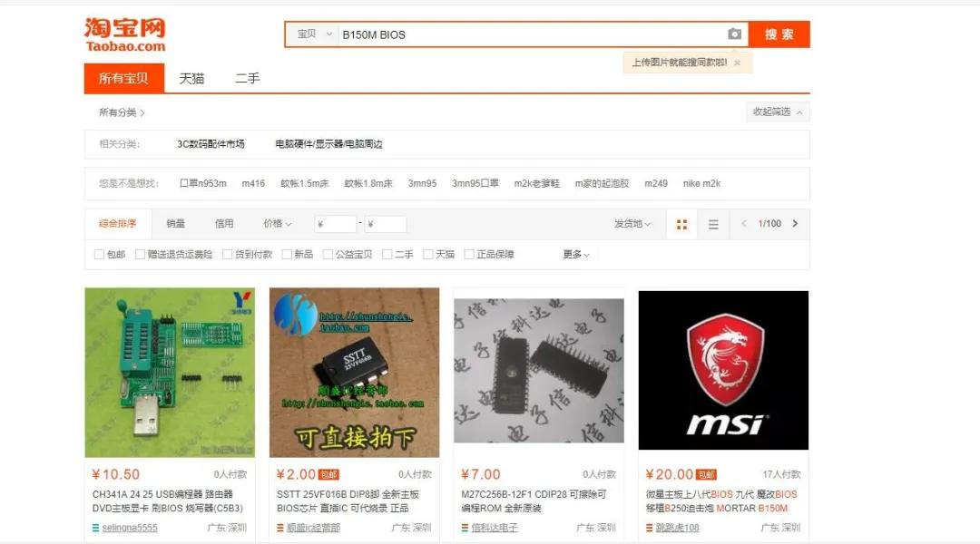Viewport: 980px width, 544px height.
Task: Collapse filters with 收起筛选
Action: point(775,111)
